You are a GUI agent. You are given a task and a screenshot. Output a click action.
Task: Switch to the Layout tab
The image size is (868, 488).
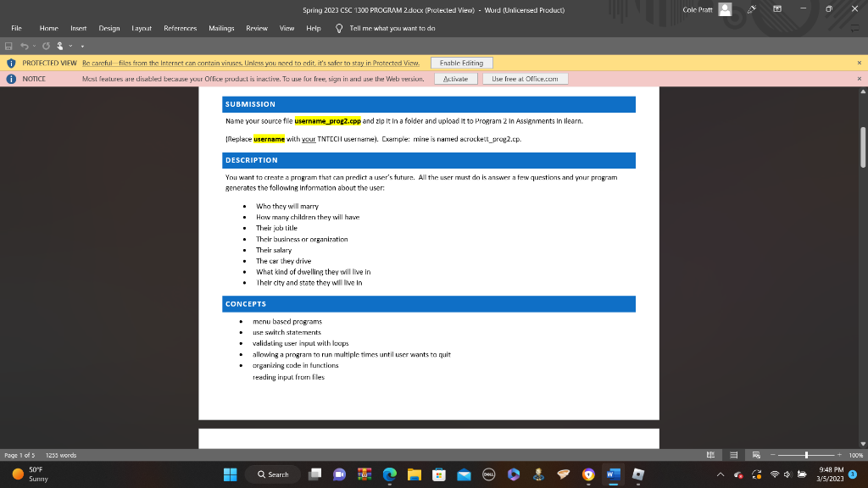[142, 28]
